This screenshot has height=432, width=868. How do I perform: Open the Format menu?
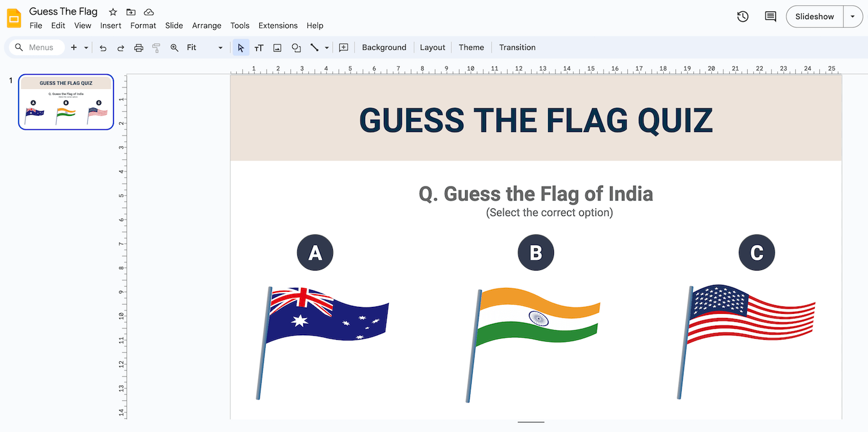click(x=143, y=25)
